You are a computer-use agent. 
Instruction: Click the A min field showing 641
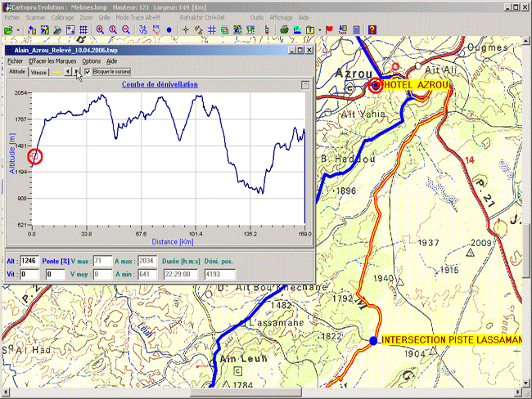tap(147, 274)
